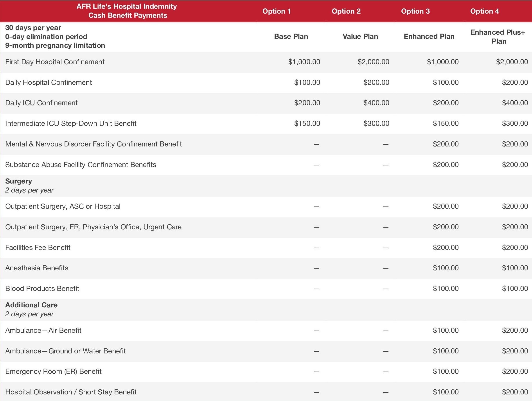This screenshot has width=532, height=401.
Task: Click Anesthesia Benefits Enhanced Plus+ $100.00
Action: click(x=515, y=268)
